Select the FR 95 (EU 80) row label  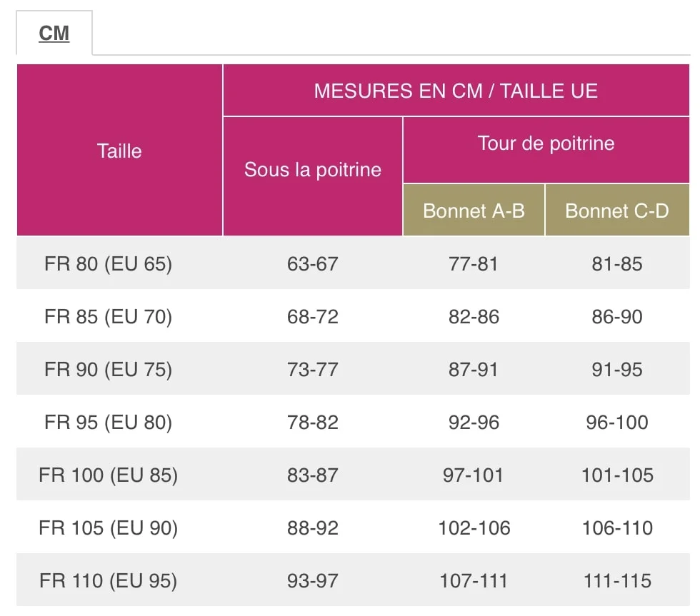pos(108,422)
